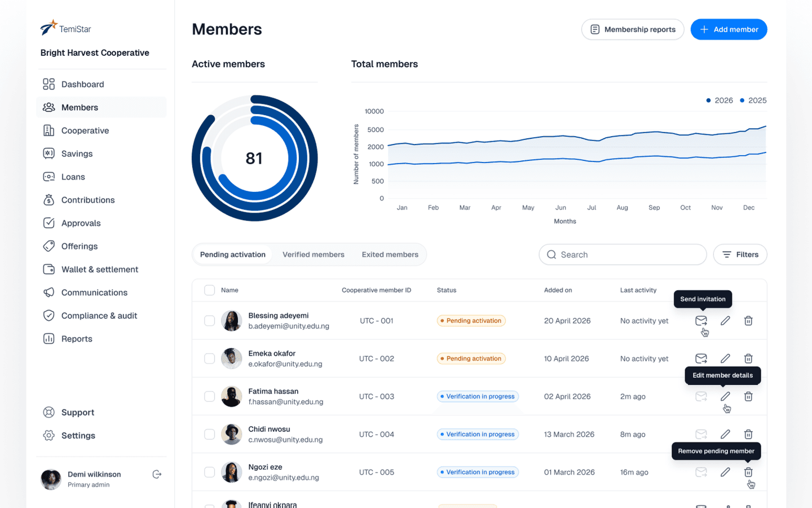Remove Emeka okafor using trash icon
812x508 pixels.
tap(748, 358)
